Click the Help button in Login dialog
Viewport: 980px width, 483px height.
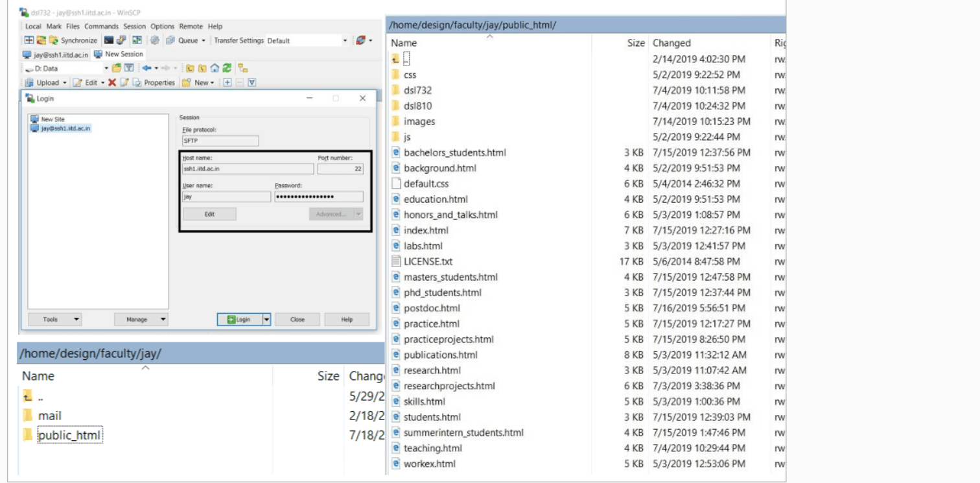tap(347, 320)
